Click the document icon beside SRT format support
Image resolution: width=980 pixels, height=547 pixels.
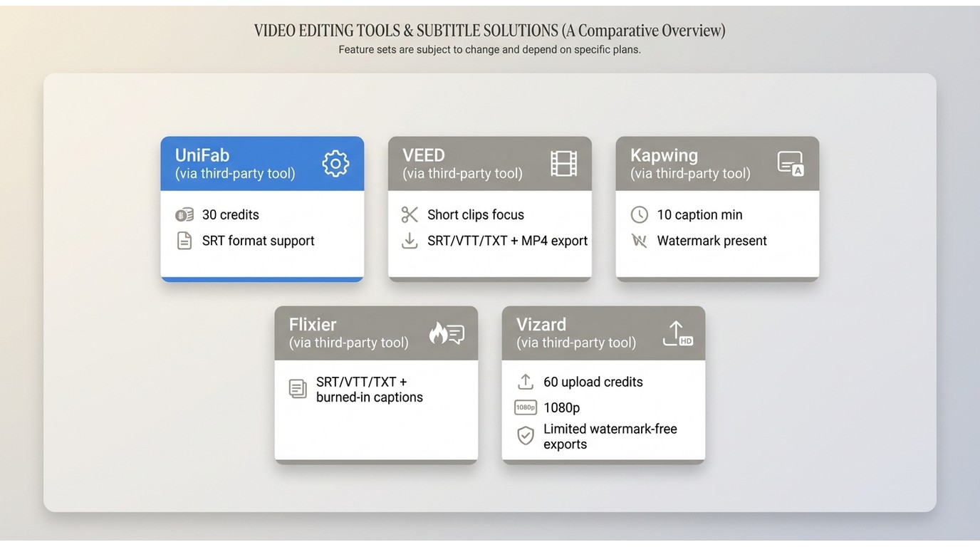(x=184, y=241)
